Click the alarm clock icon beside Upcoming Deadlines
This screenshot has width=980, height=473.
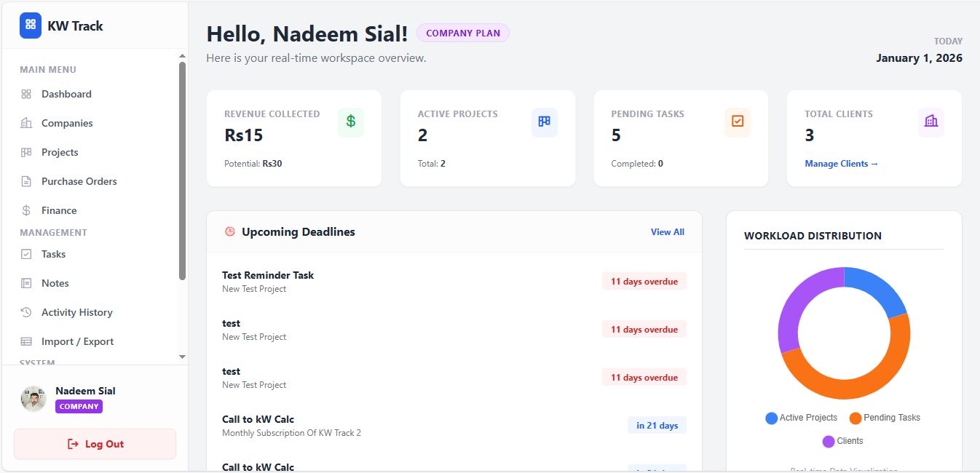(229, 231)
